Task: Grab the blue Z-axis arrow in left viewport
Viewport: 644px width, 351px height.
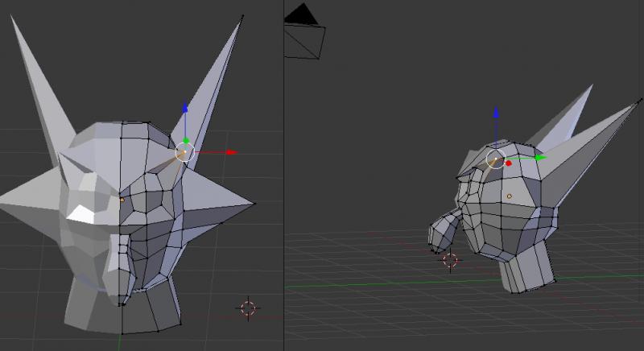Action: tap(185, 108)
